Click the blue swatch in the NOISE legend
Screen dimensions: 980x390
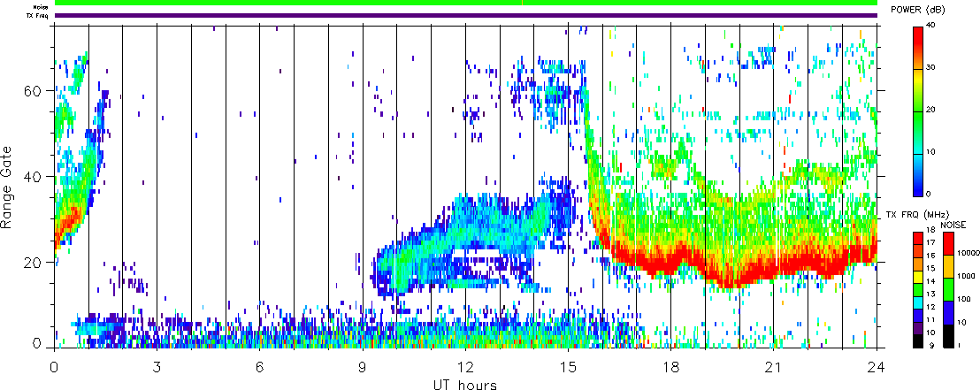[x=949, y=312]
